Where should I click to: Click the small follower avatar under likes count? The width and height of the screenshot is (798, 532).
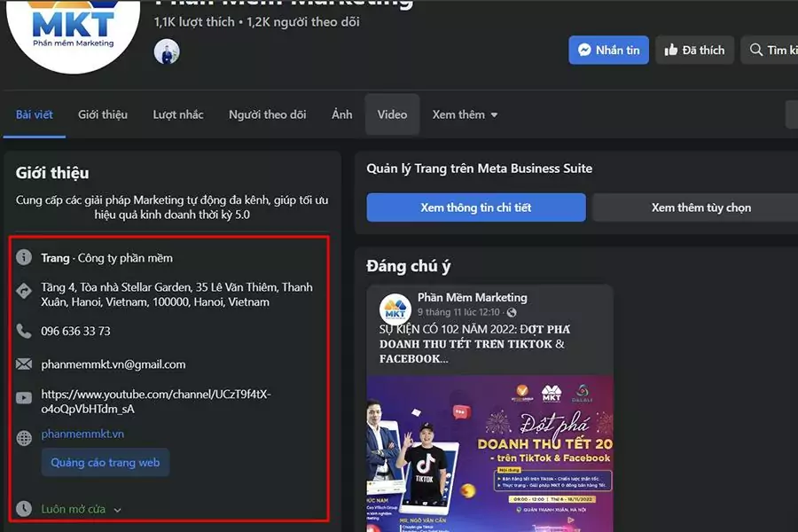point(167,51)
